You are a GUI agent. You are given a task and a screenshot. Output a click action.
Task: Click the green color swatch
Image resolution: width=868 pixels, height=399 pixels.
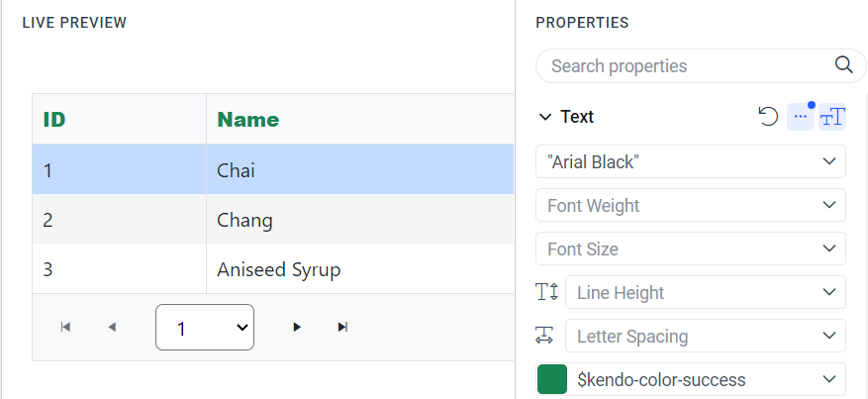tap(551, 379)
